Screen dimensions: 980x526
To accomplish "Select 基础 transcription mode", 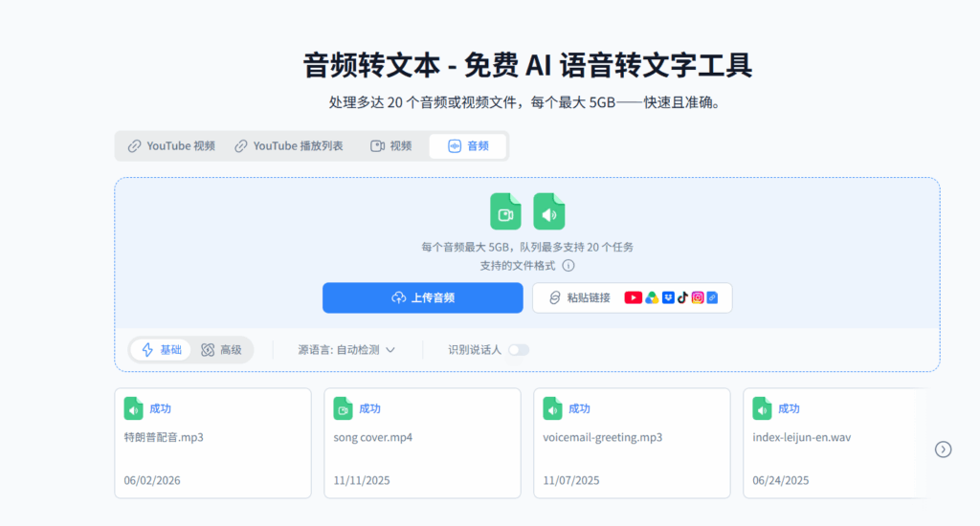I will tap(161, 350).
